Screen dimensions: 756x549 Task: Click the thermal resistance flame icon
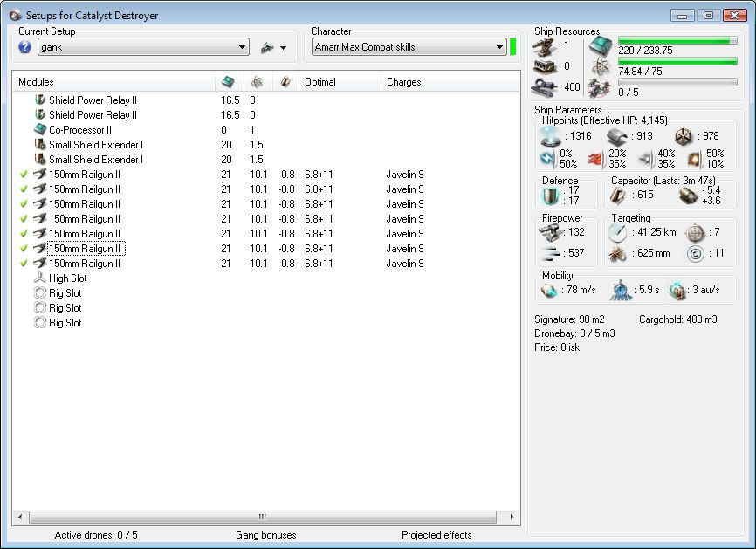[x=596, y=159]
